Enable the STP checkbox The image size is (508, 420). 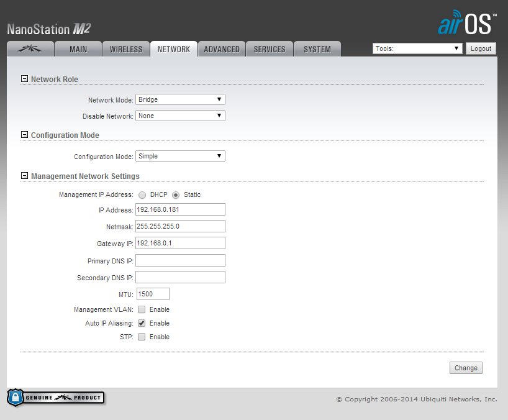(142, 337)
